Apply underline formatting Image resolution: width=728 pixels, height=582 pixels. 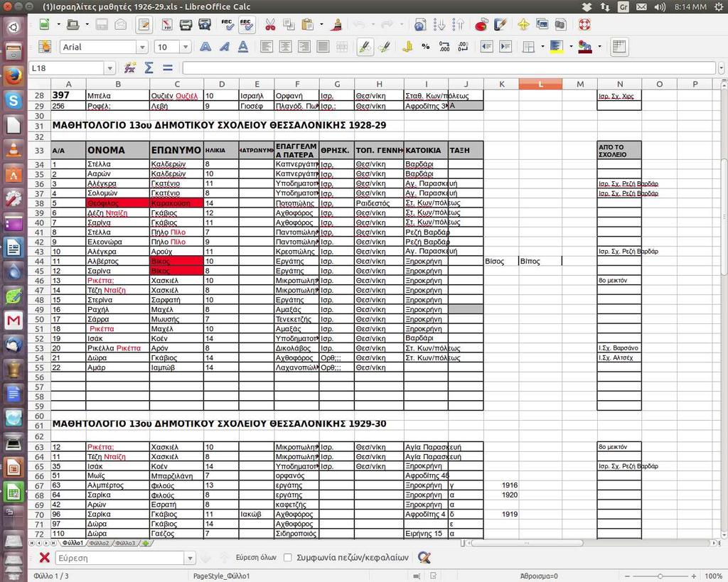tap(243, 46)
